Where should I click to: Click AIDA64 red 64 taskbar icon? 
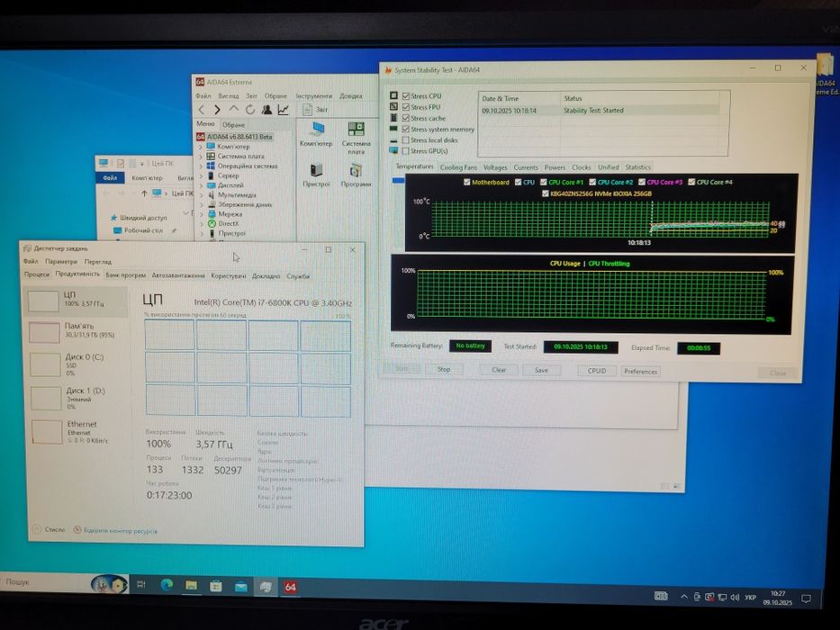point(291,587)
